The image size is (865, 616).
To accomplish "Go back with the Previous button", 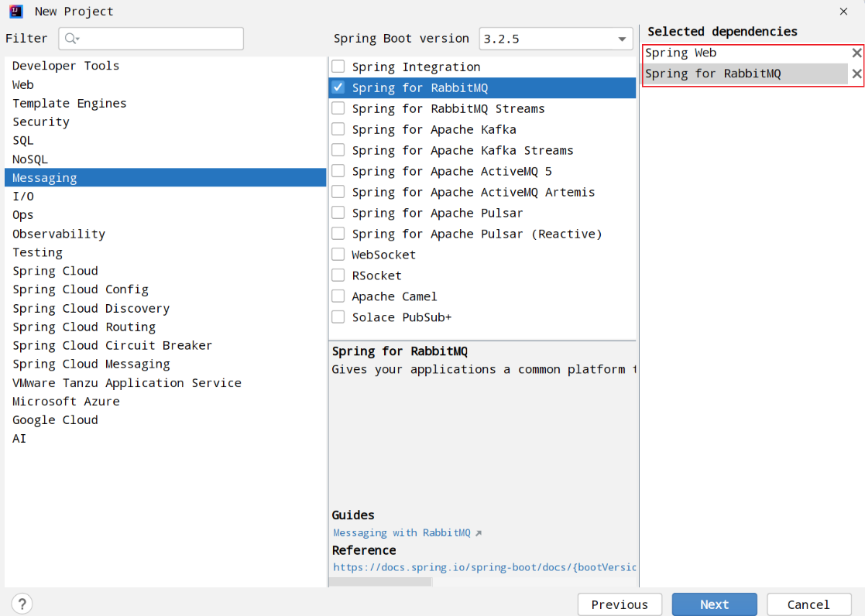I will point(620,604).
